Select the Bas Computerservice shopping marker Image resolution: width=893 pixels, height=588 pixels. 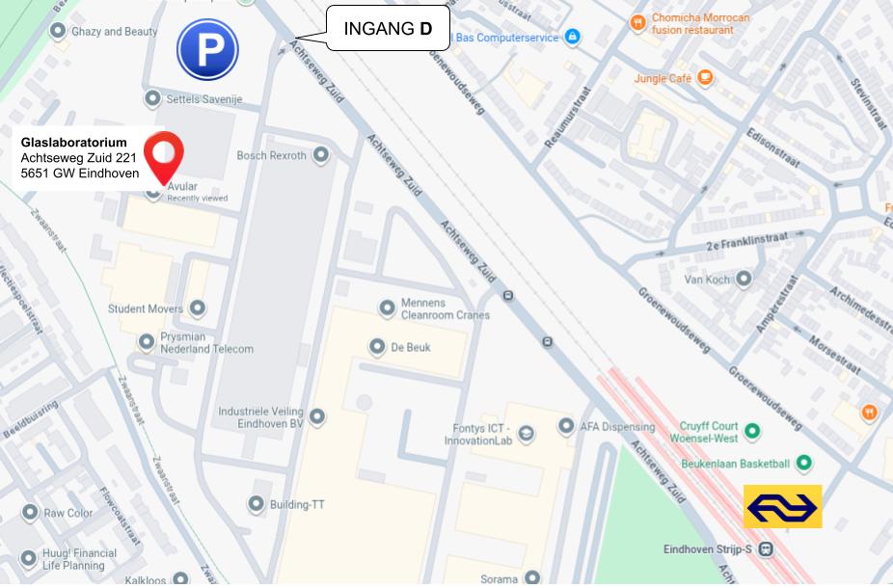click(573, 37)
